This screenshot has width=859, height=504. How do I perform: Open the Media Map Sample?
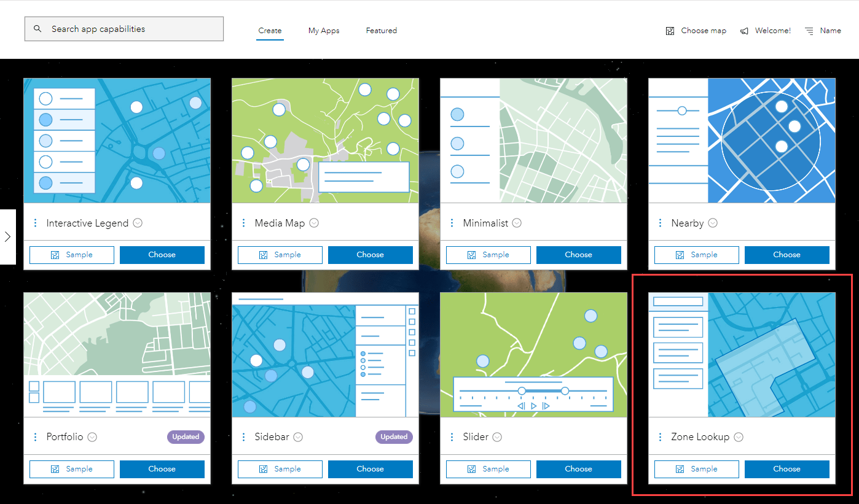click(x=280, y=254)
